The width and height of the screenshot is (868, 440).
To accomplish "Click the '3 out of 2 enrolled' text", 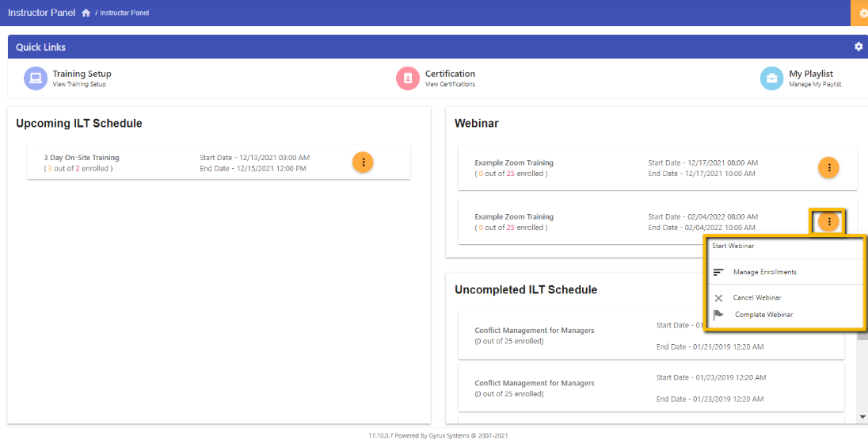I will (78, 168).
